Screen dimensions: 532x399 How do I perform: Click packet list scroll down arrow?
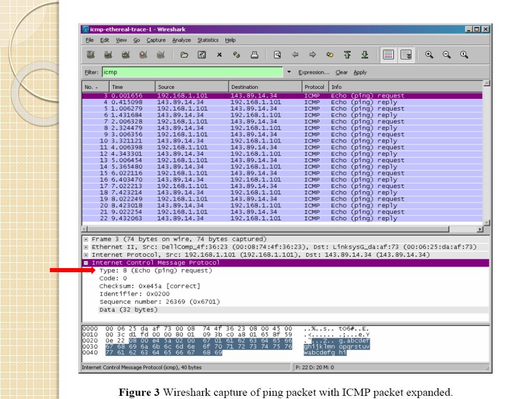click(486, 222)
